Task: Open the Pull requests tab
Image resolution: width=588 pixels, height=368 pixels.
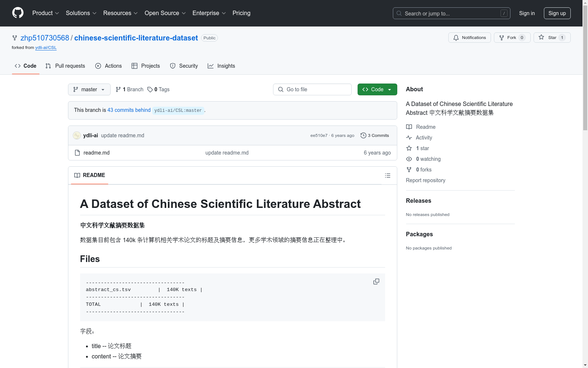Action: click(65, 66)
